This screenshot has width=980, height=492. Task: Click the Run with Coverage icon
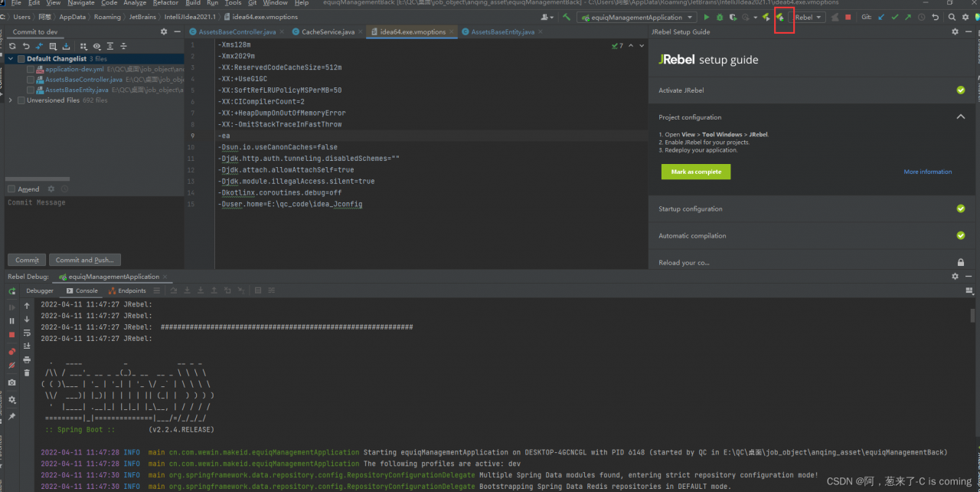[x=733, y=17]
